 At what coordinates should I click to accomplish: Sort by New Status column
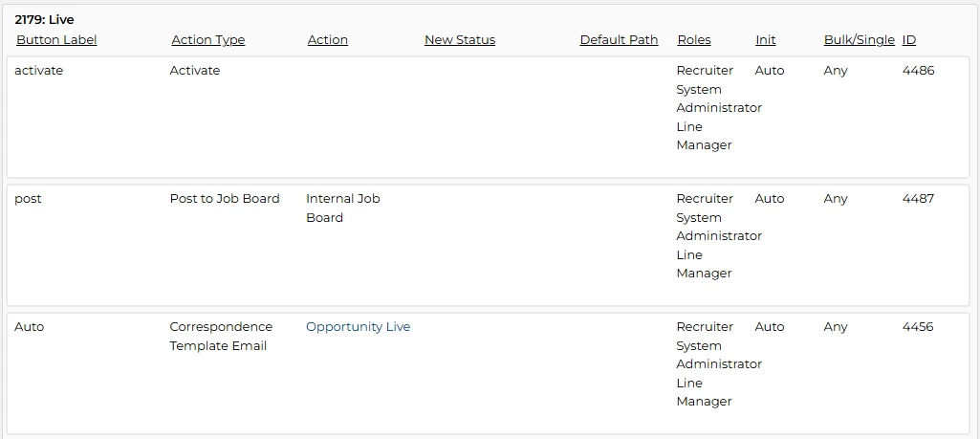tap(460, 40)
